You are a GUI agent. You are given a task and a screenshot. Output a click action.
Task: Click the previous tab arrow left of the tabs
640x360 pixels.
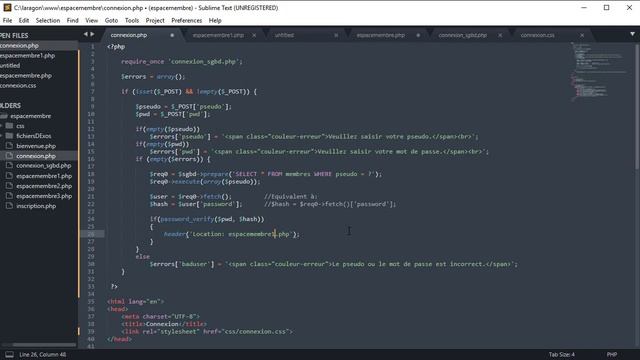coord(85,34)
